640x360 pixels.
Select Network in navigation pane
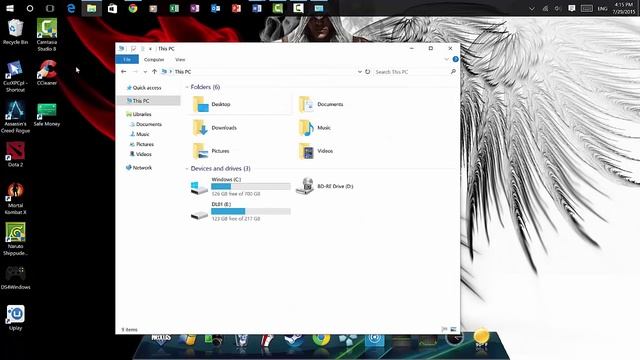pyautogui.click(x=139, y=167)
